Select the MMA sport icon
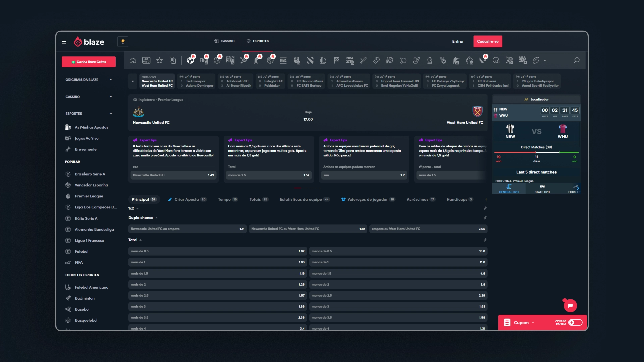This screenshot has height=362, width=644. [283, 60]
